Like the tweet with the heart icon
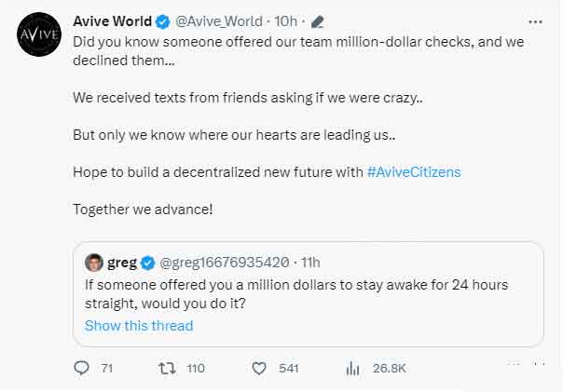This screenshot has height=392, width=563. pyautogui.click(x=260, y=368)
